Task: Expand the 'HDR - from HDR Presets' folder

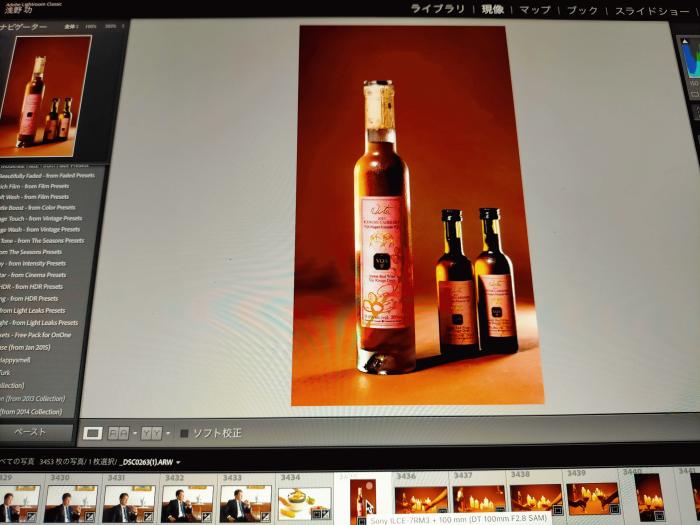Action: [32, 287]
